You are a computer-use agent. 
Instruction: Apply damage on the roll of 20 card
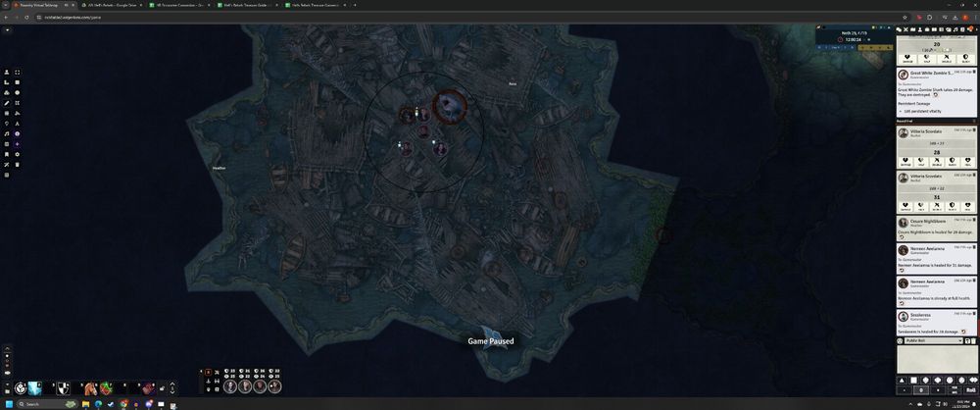(x=907, y=58)
